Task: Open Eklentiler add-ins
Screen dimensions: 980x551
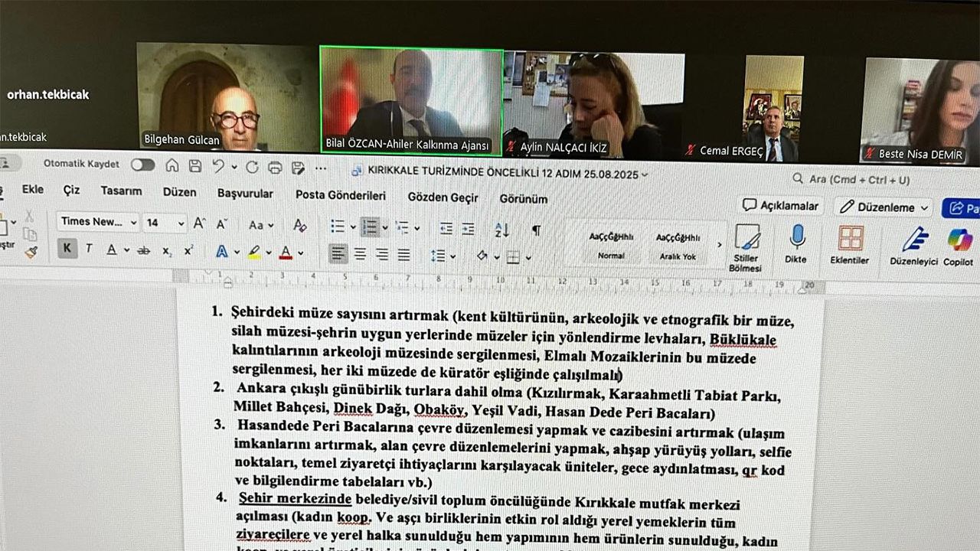Action: [x=850, y=245]
